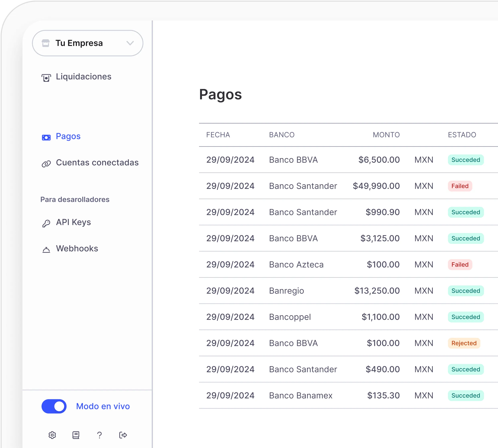
Task: Click the Webhooks bell icon
Action: 46,250
